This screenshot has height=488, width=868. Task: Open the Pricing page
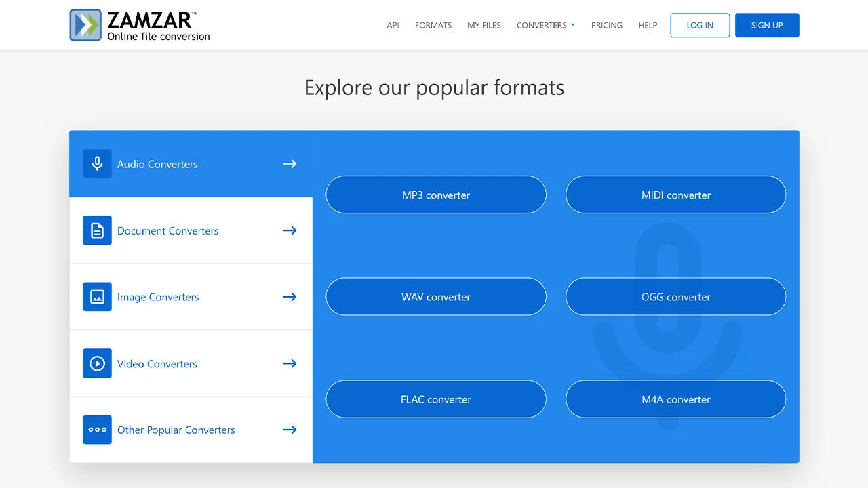coord(606,25)
